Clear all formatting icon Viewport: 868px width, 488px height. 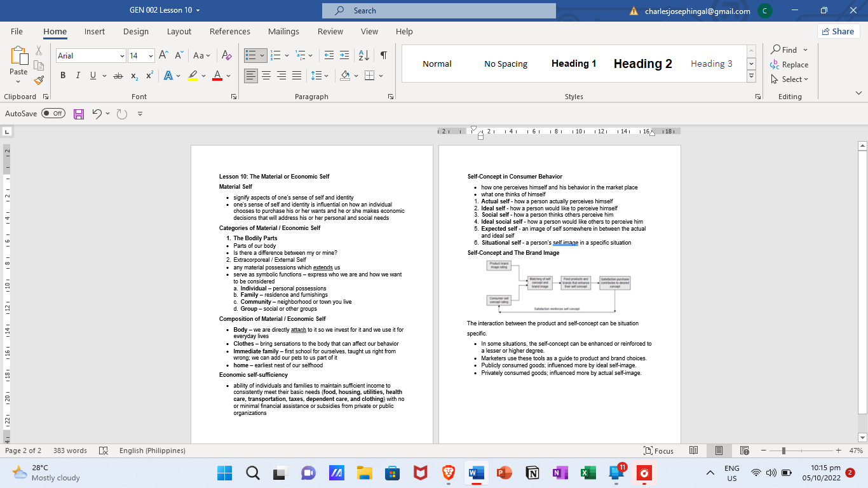[x=227, y=56]
